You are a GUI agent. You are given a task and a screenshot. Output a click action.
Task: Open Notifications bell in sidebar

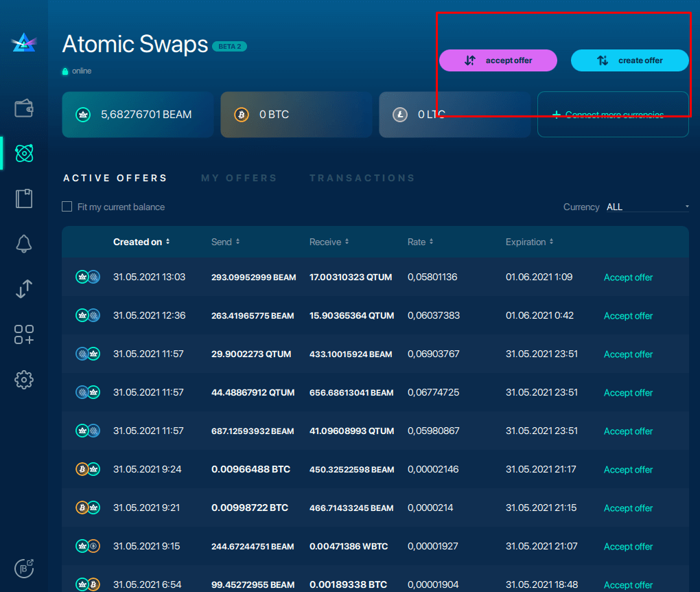click(24, 243)
